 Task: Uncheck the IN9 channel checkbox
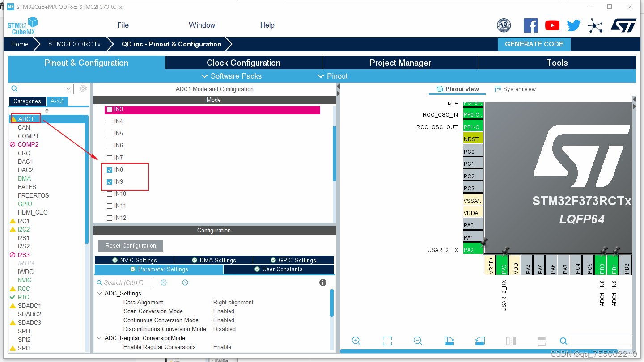[x=110, y=182]
